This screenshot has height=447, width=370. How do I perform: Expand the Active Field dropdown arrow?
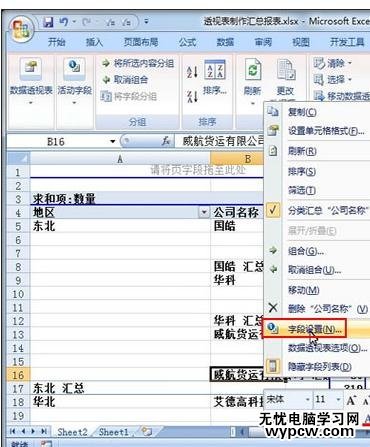tap(74, 103)
